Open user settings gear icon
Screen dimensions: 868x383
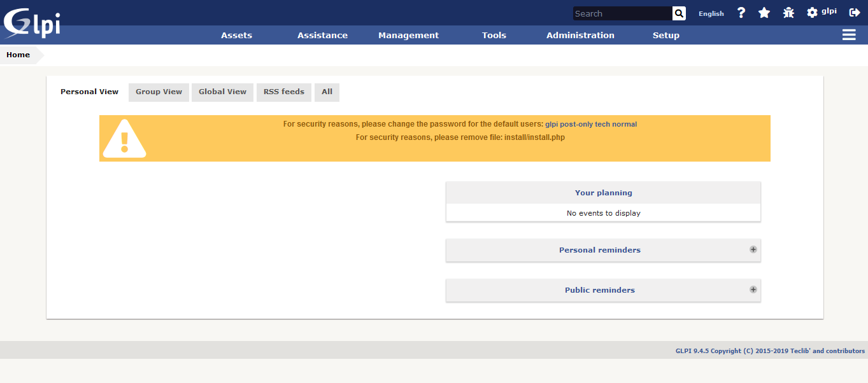click(x=812, y=13)
